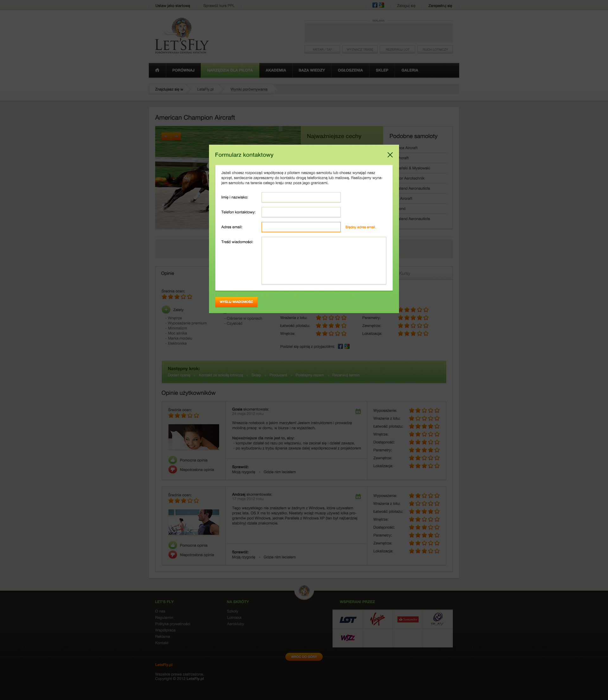The height and width of the screenshot is (700, 608).
Task: Open NARZĘDZIA DLA PILOTA menu item
Action: tap(230, 70)
